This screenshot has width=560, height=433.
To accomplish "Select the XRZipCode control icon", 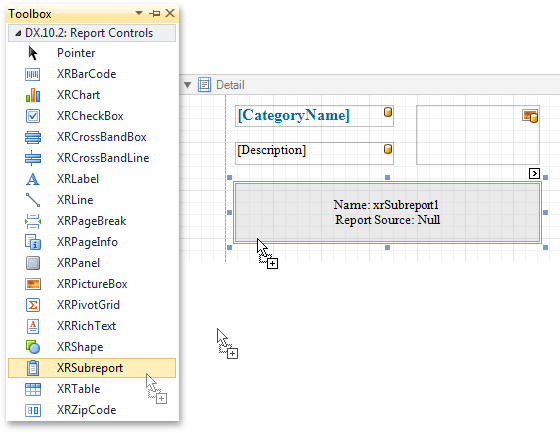I will (x=32, y=410).
